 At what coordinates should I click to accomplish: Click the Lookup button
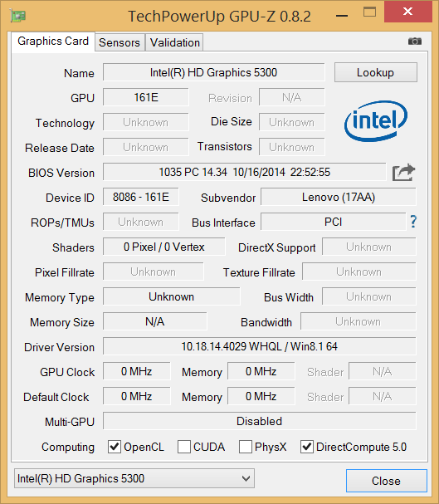376,72
